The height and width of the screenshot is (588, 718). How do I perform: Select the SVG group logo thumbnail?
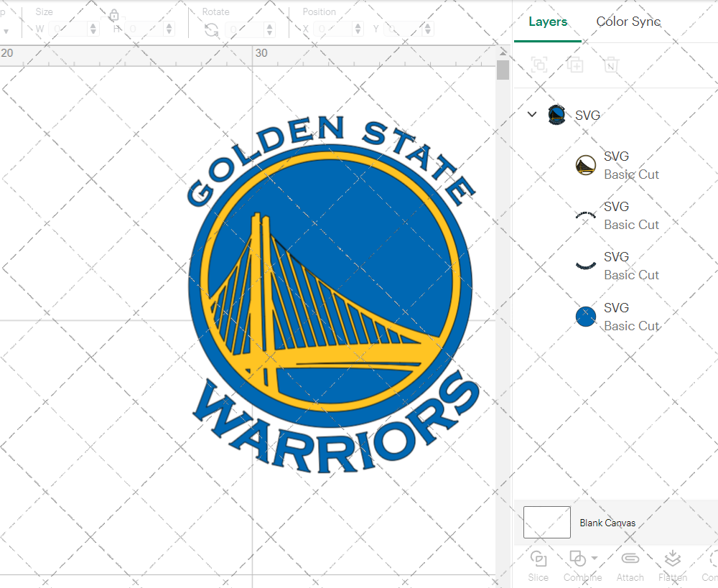click(x=556, y=115)
